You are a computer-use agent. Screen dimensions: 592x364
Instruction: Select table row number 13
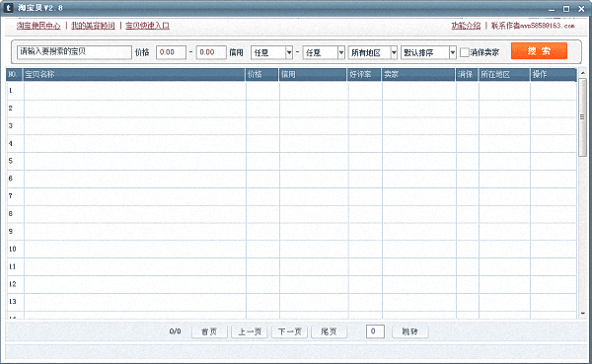(x=291, y=302)
